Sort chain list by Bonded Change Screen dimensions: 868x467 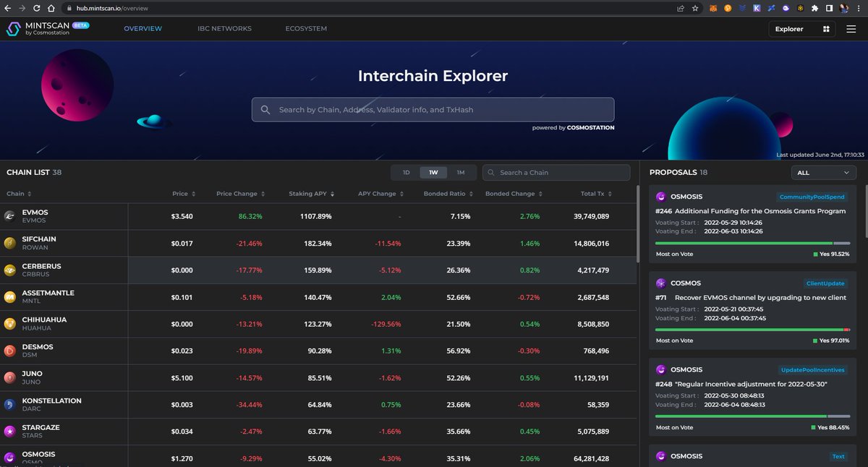pos(514,194)
